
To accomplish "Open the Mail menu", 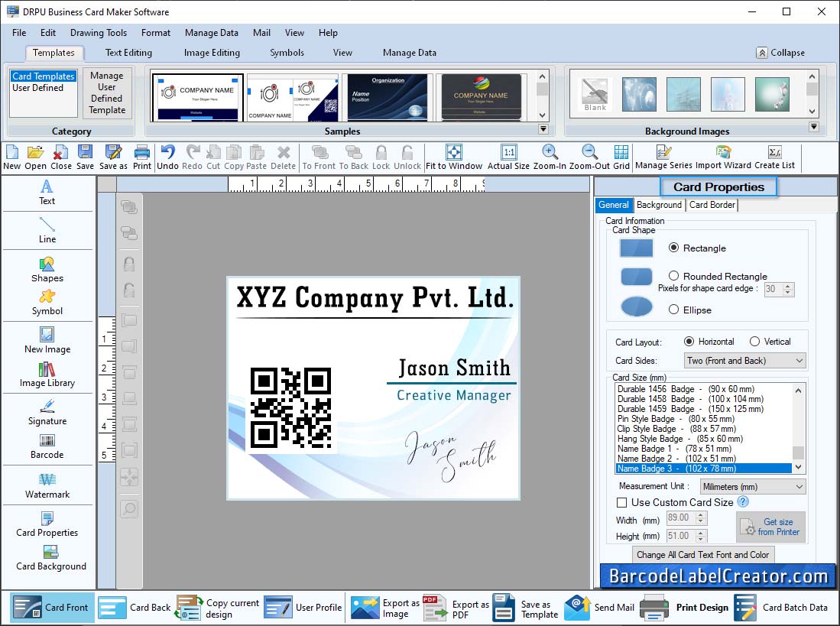I will click(x=261, y=33).
